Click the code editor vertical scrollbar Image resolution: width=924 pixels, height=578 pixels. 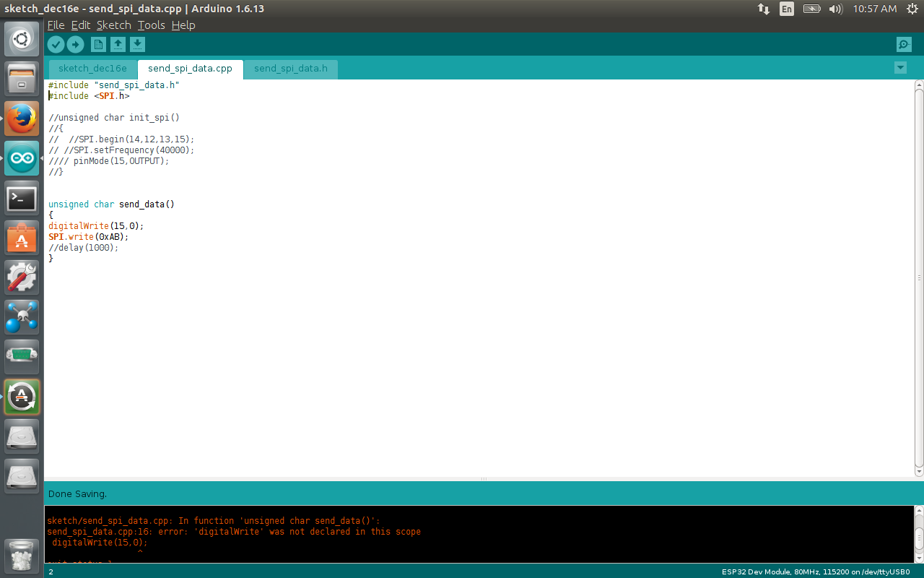point(918,278)
